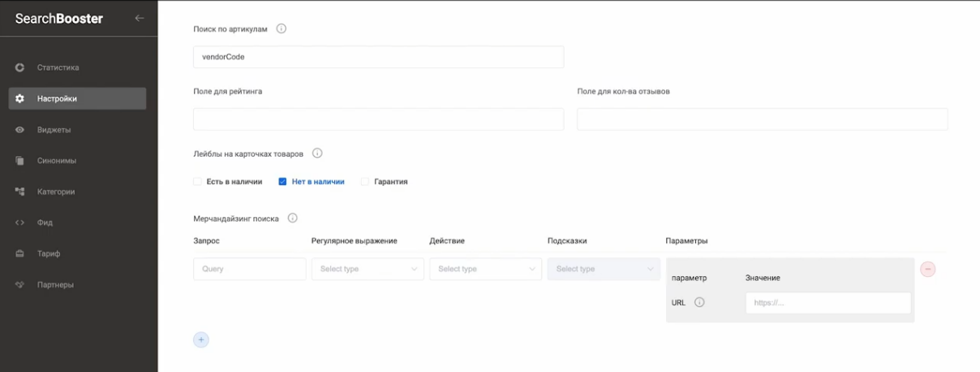Expand the Действие select type dropdown
Viewport: 980px width, 372px height.
[x=485, y=269]
